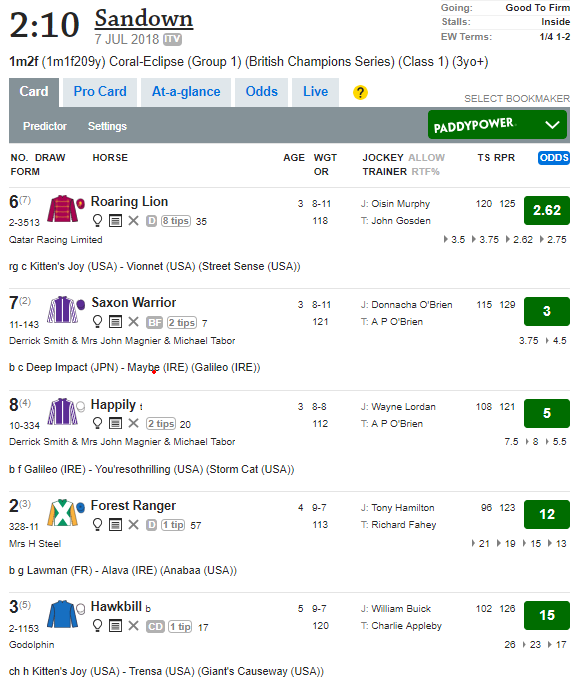The width and height of the screenshot is (580, 694).
Task: Switch to the Pro Card tab
Action: (x=100, y=92)
